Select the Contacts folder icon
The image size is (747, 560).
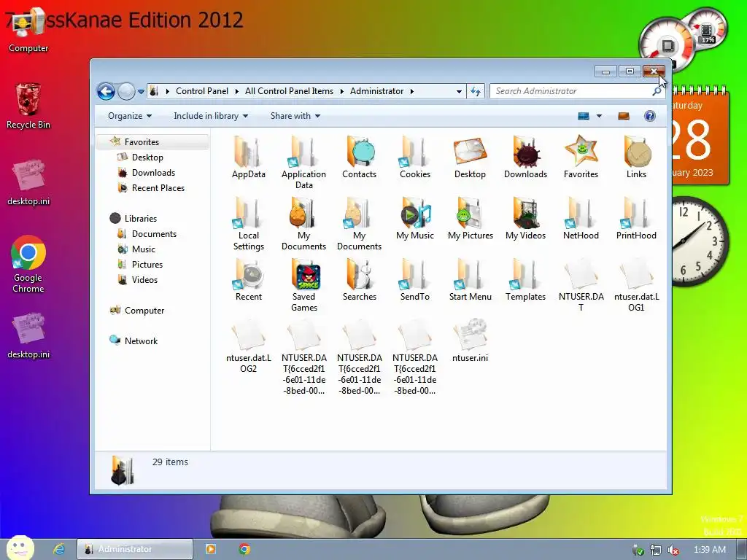tap(359, 157)
